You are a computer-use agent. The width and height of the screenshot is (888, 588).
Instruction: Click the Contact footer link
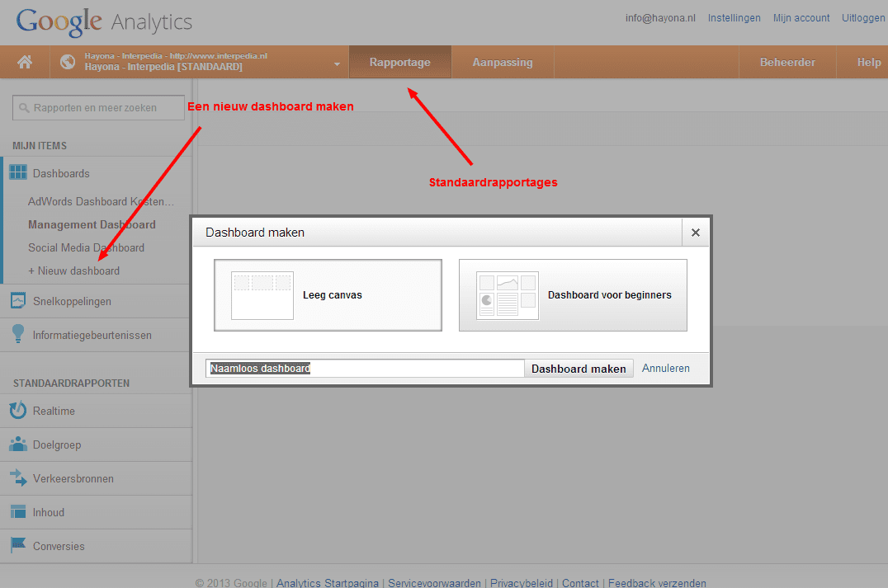(580, 582)
